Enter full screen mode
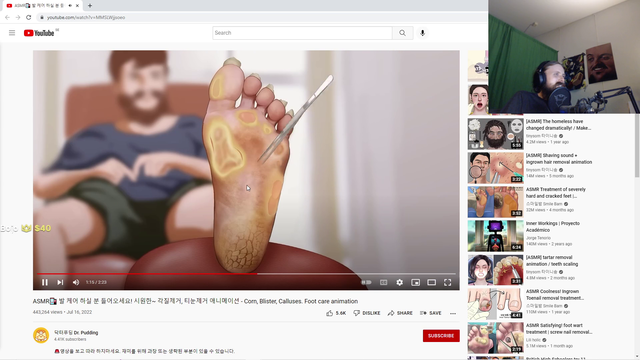Screen dimensions: 640x360 (448, 282)
